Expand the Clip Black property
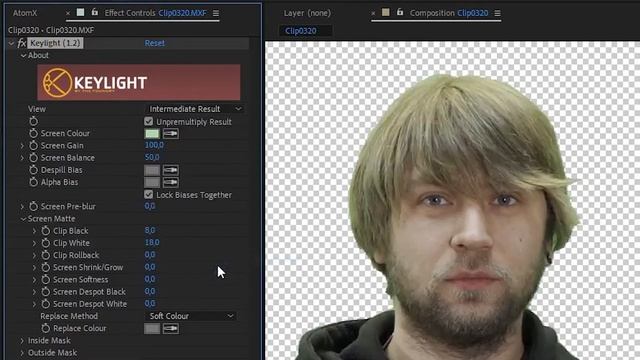 35,231
